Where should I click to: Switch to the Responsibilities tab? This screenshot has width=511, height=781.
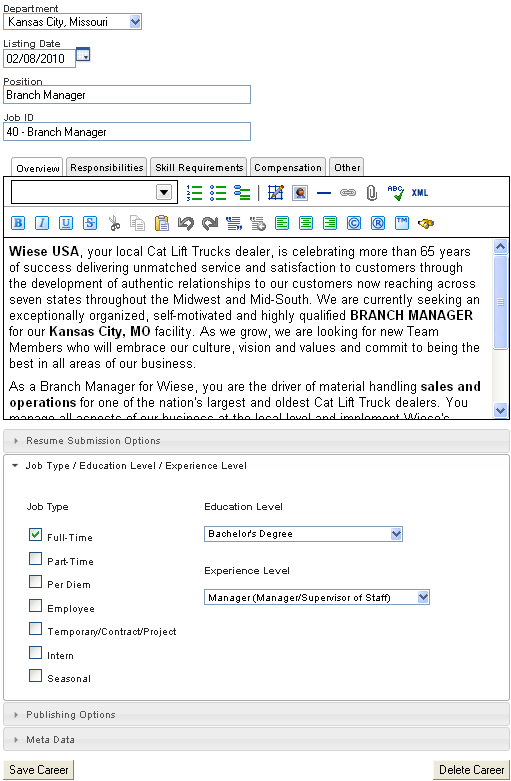point(107,167)
